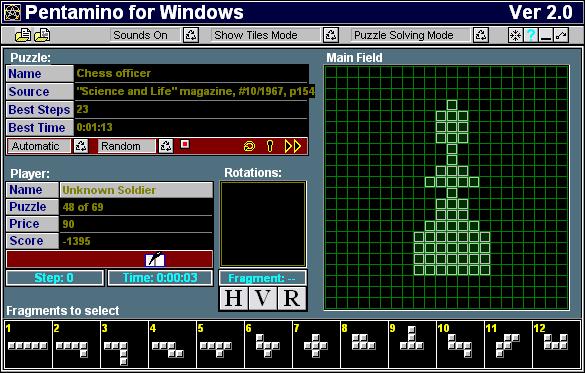The image size is (585, 373).
Task: Cycle the Random option selector
Action: (x=166, y=146)
